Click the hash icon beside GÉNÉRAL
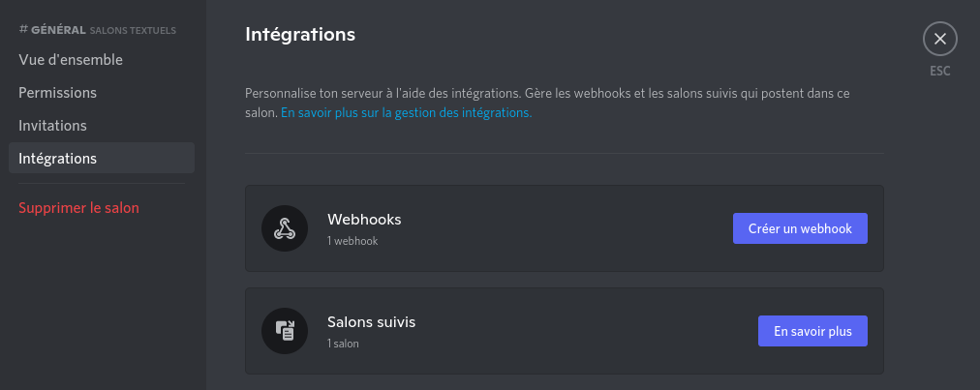This screenshot has height=390, width=980. pyautogui.click(x=24, y=29)
